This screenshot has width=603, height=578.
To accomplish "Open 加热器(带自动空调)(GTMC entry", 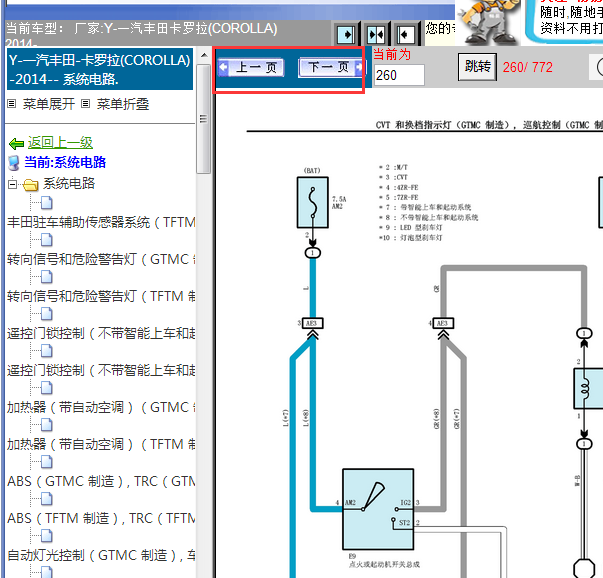I will [x=101, y=407].
